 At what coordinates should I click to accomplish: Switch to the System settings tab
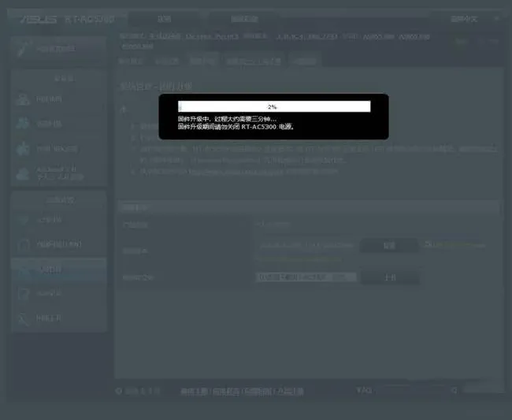point(166,61)
